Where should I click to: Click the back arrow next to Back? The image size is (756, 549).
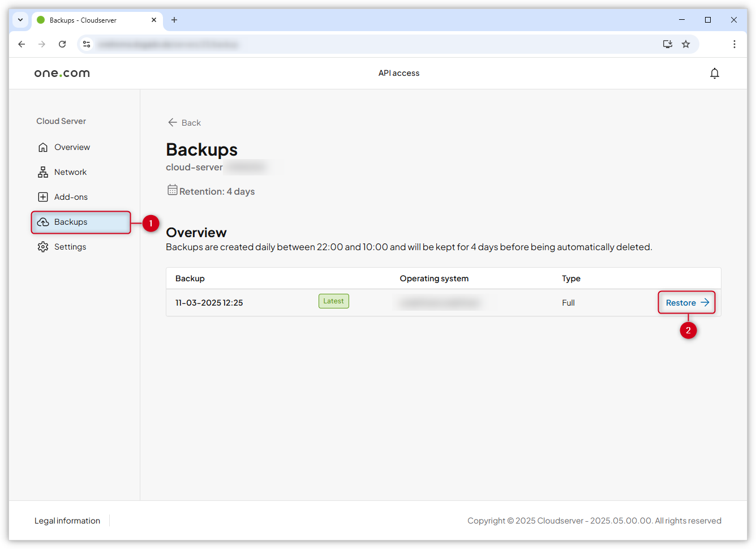(x=173, y=122)
